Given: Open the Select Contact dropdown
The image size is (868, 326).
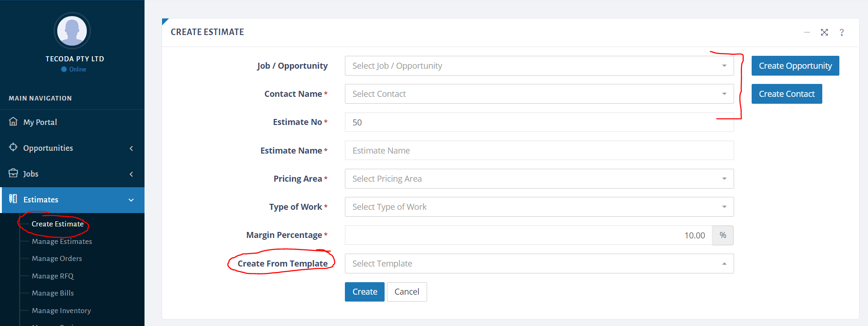Looking at the screenshot, I should click(539, 94).
